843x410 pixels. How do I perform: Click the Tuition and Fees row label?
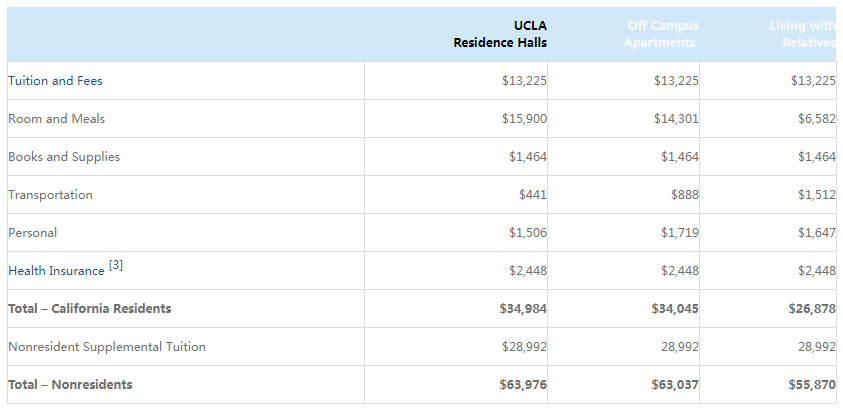click(x=55, y=81)
